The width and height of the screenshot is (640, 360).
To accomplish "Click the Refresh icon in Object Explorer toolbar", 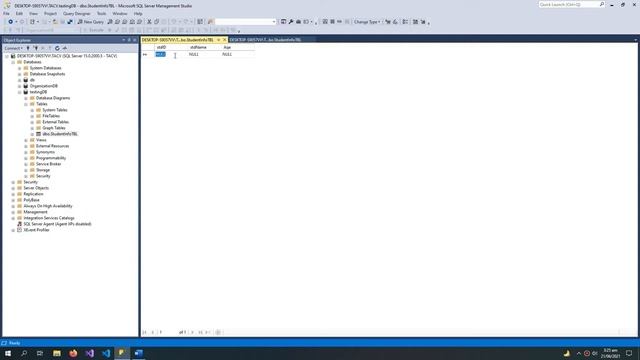I will pyautogui.click(x=57, y=48).
